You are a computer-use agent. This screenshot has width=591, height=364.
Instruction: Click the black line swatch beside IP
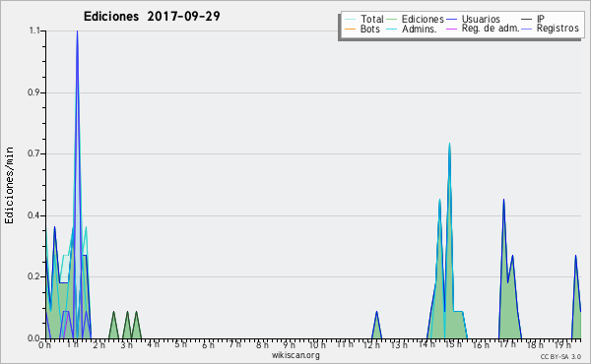point(527,20)
